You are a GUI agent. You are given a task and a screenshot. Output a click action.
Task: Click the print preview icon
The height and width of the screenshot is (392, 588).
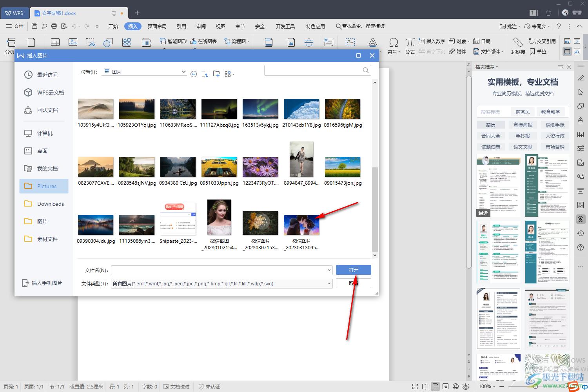click(64, 26)
